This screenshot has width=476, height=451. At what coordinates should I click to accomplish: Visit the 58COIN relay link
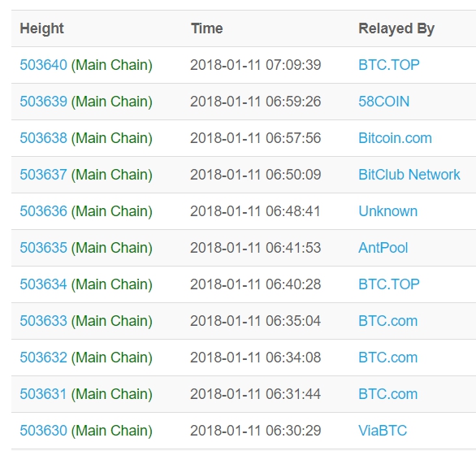pos(383,102)
